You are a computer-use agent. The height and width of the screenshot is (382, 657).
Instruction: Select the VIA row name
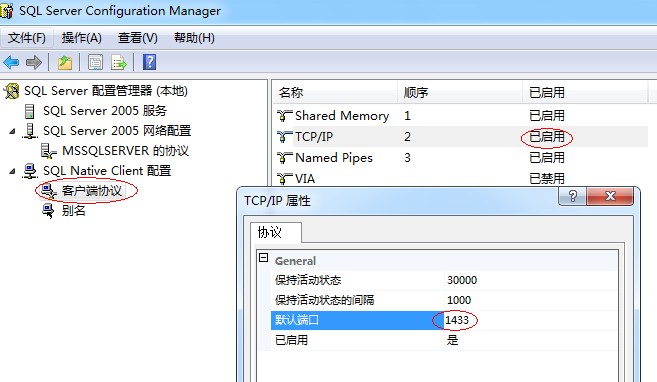click(x=305, y=179)
